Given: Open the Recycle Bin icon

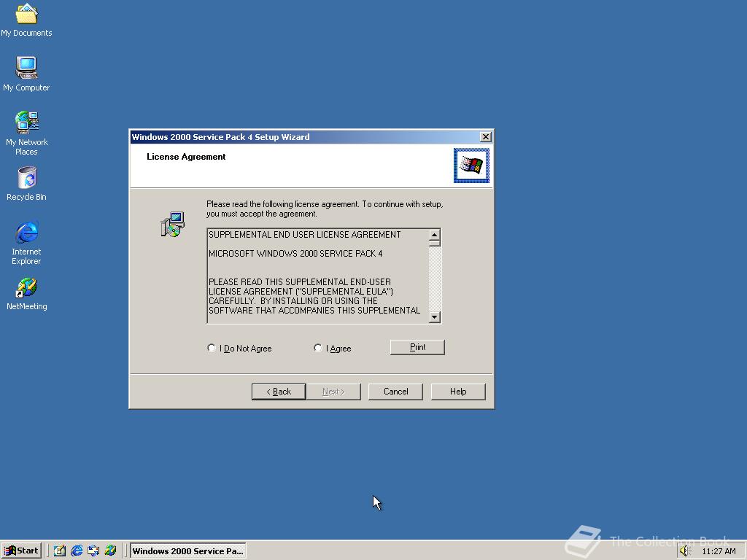Looking at the screenshot, I should click(x=26, y=183).
